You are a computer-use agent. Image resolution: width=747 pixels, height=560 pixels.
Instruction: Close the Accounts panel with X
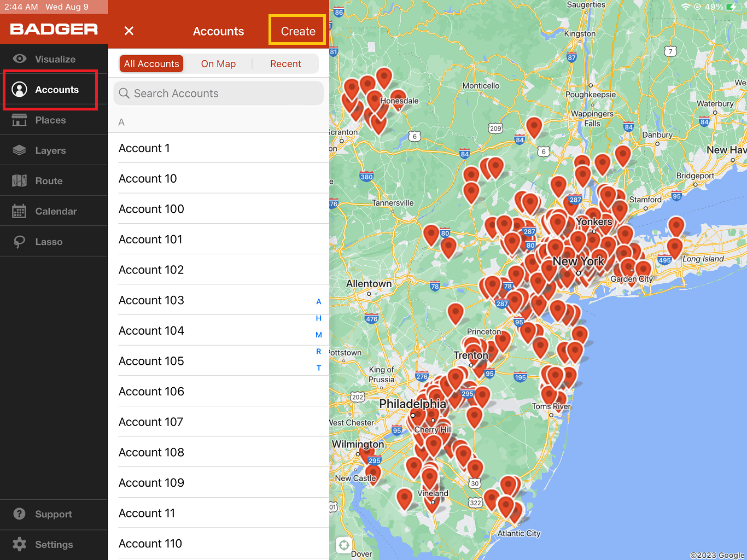click(x=129, y=31)
